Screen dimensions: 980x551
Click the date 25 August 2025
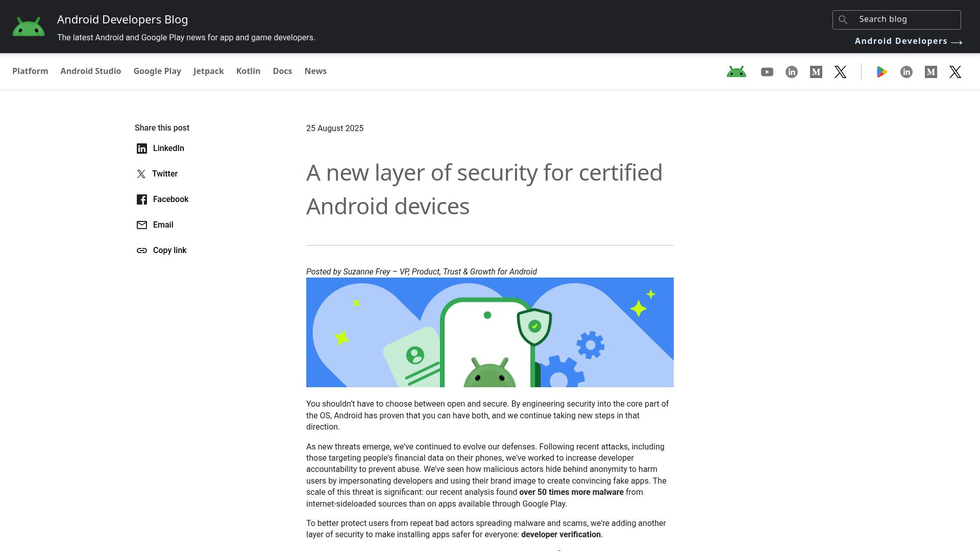[x=335, y=129]
